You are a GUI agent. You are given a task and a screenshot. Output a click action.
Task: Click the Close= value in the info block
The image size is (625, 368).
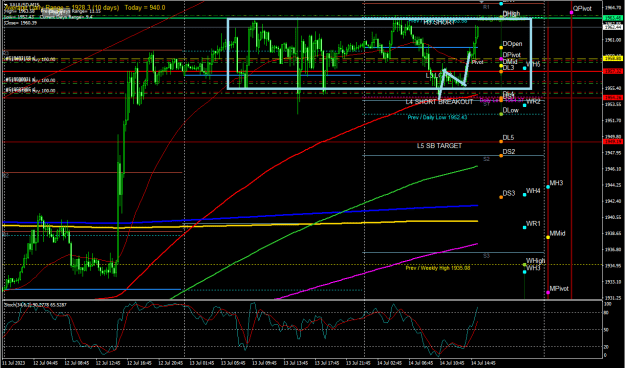coord(20,23)
